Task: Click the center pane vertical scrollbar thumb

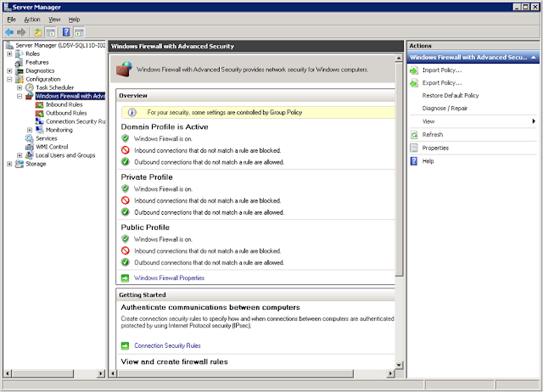Action: pos(399,169)
